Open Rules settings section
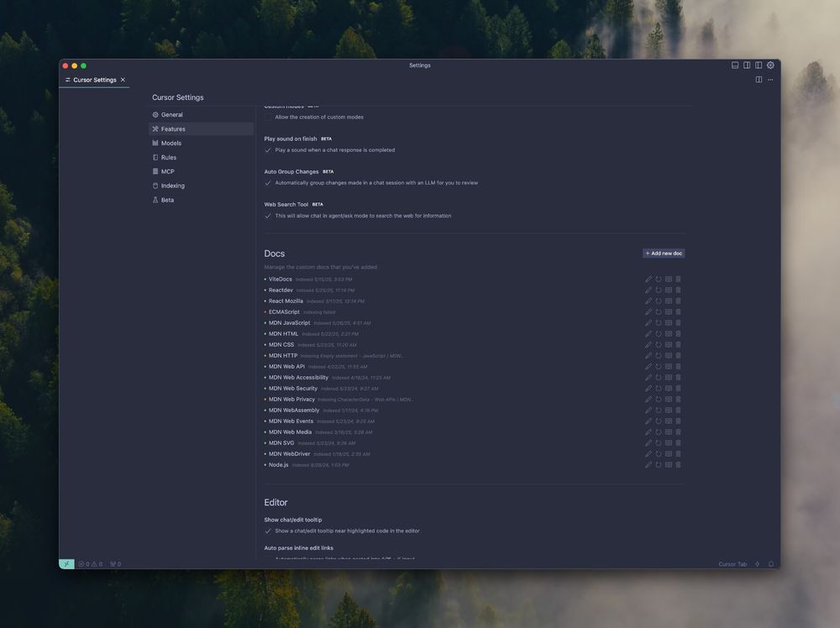Viewport: 840px width, 628px height. [201, 157]
